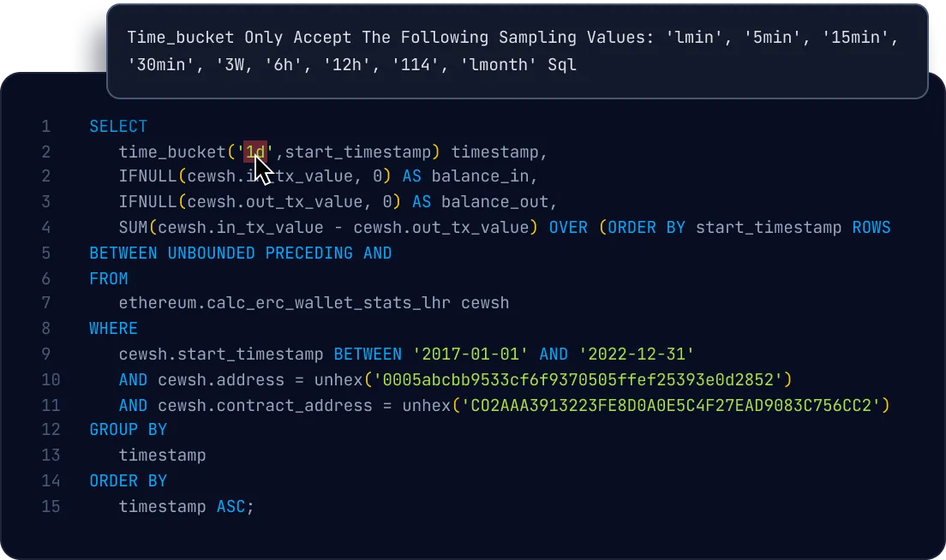Click the '2022-12-31' end date string
The width and height of the screenshot is (946, 560).
[x=637, y=354]
